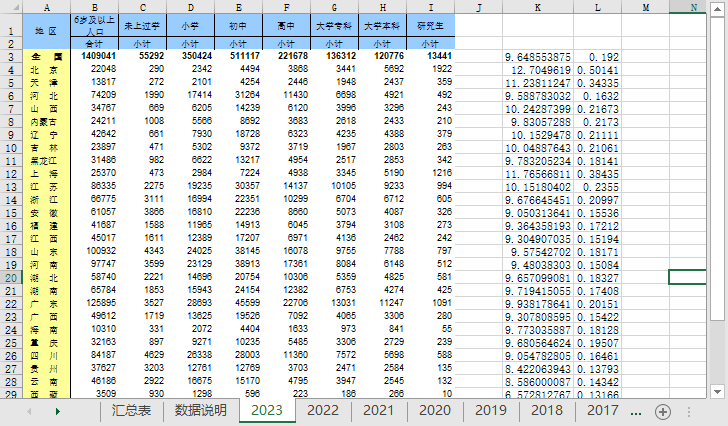This screenshot has height=426, width=728.
Task: Select the 2017 sheet tab
Action: tap(603, 411)
